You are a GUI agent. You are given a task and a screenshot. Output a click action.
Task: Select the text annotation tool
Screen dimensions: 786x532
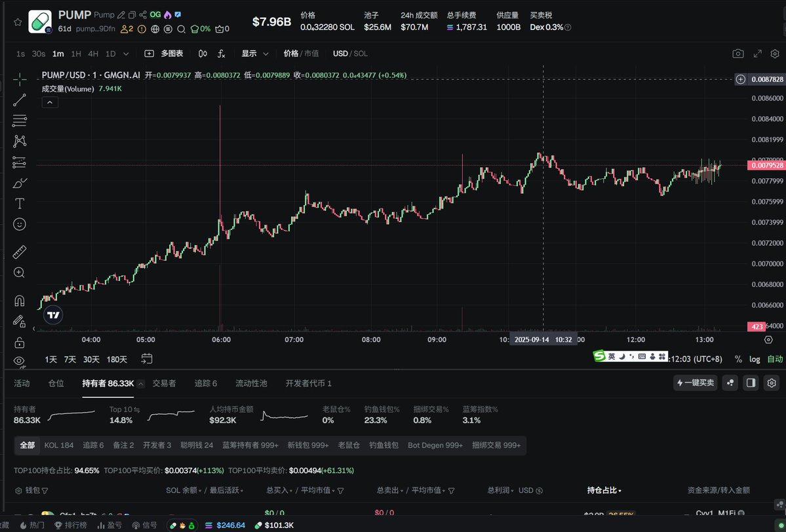point(20,203)
